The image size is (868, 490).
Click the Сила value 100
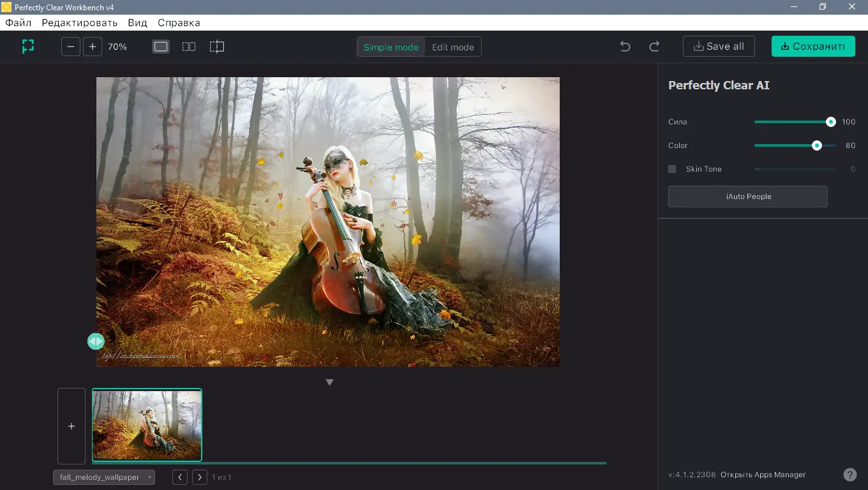[848, 122]
